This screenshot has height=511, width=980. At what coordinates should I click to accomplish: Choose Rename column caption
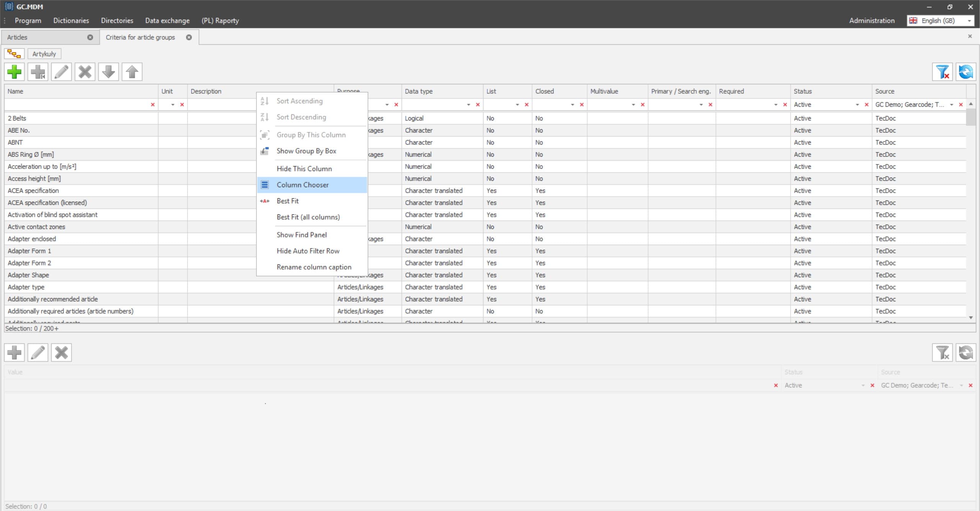(312, 267)
